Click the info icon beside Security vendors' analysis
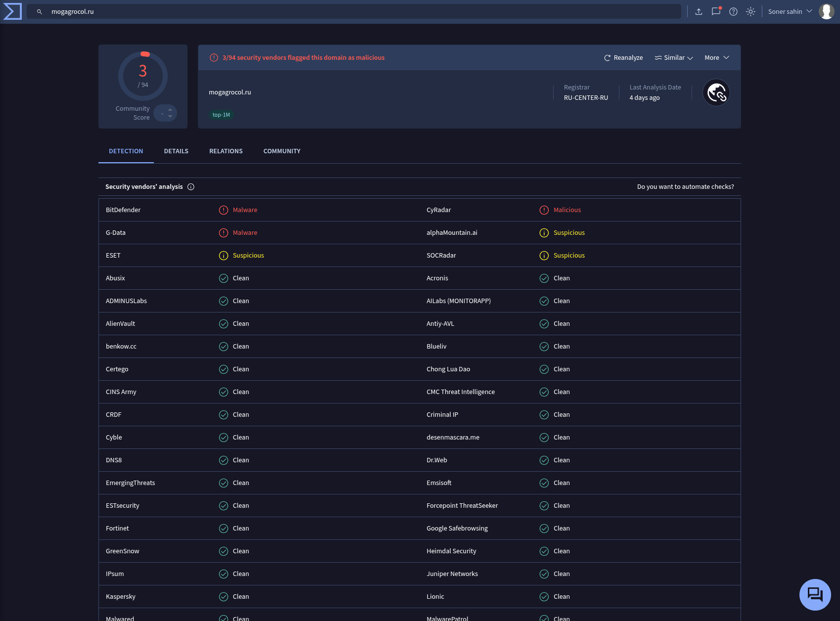 pos(191,187)
